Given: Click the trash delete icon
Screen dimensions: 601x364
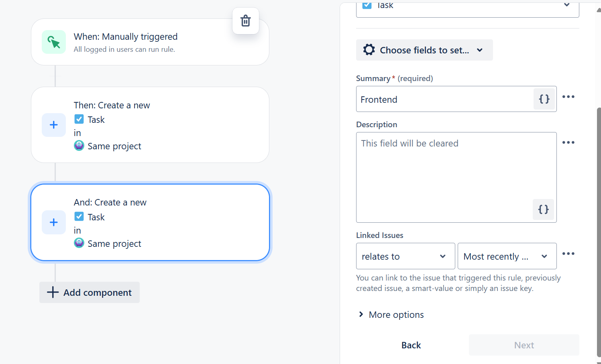Looking at the screenshot, I should 246,21.
